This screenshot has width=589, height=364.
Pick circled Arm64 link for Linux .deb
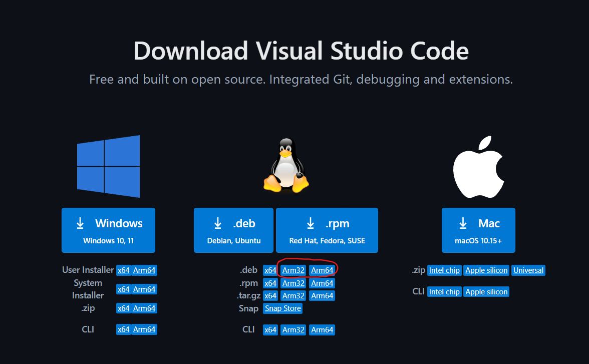pyautogui.click(x=322, y=270)
